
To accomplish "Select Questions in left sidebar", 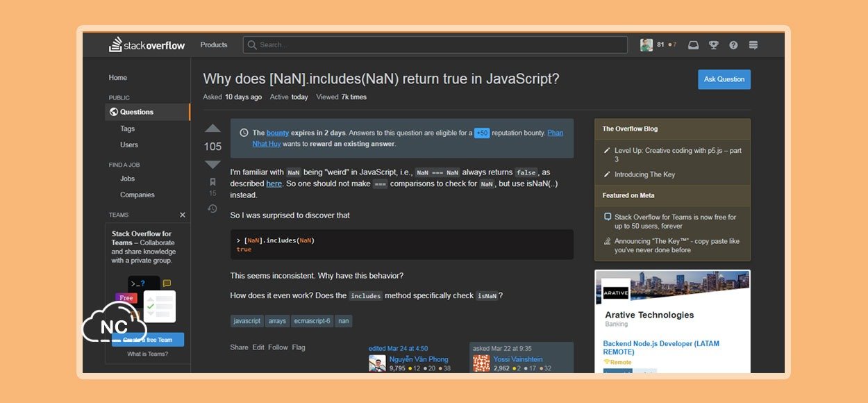I will (x=148, y=112).
